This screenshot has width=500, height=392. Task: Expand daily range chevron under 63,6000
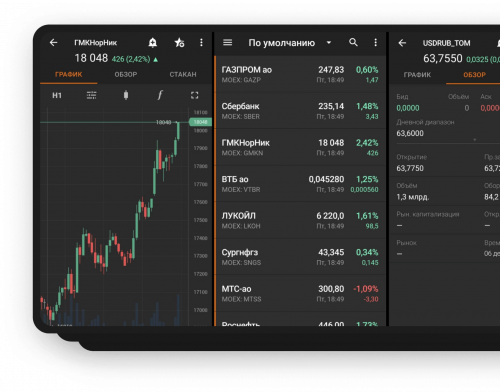(x=475, y=140)
